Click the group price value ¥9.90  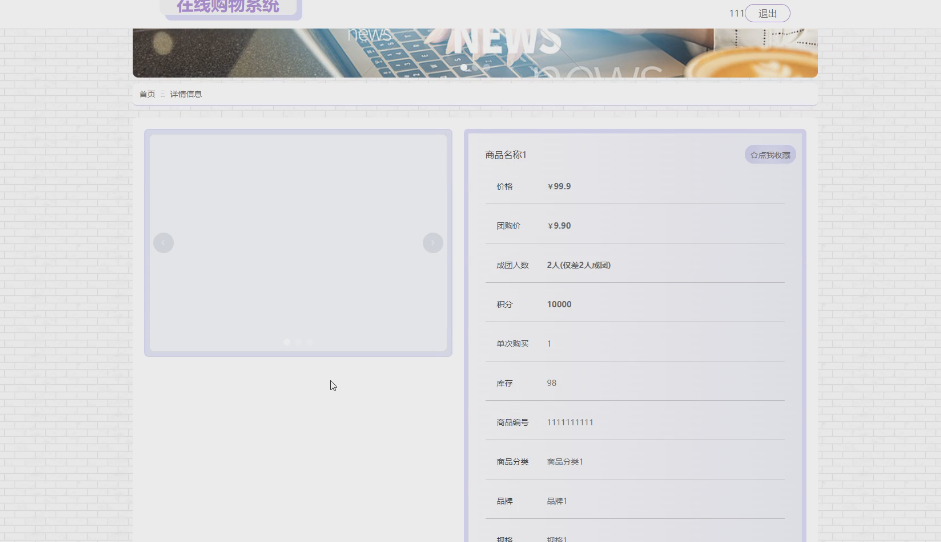[x=559, y=226]
